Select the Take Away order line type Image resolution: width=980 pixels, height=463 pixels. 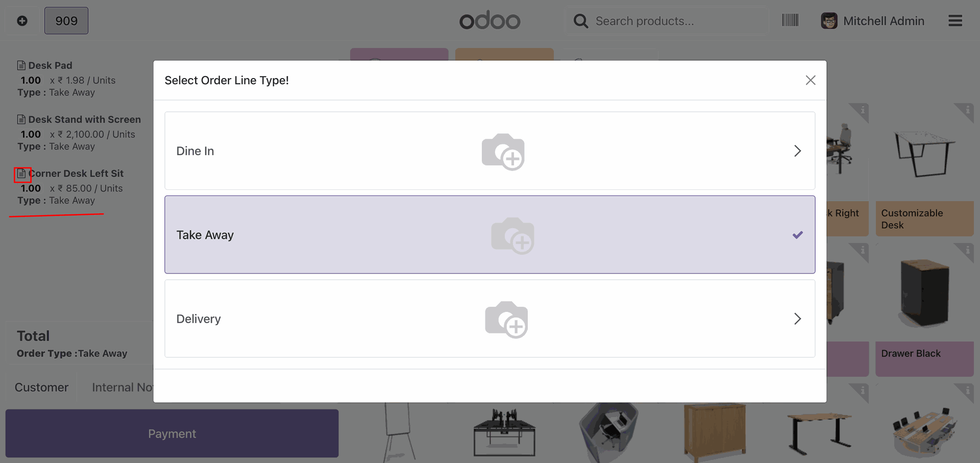pos(489,235)
